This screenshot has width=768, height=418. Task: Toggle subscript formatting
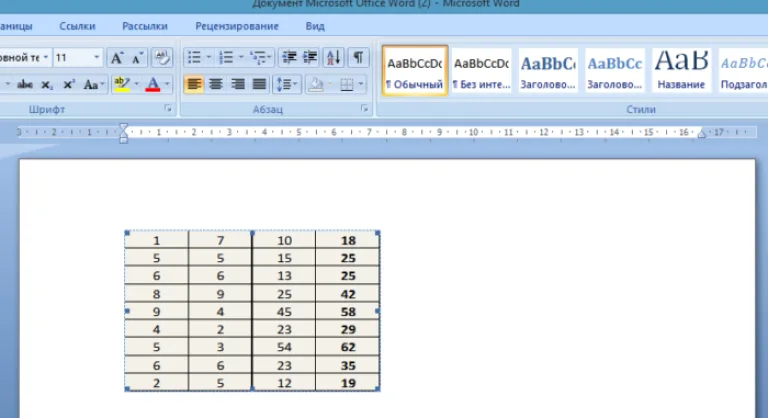47,85
